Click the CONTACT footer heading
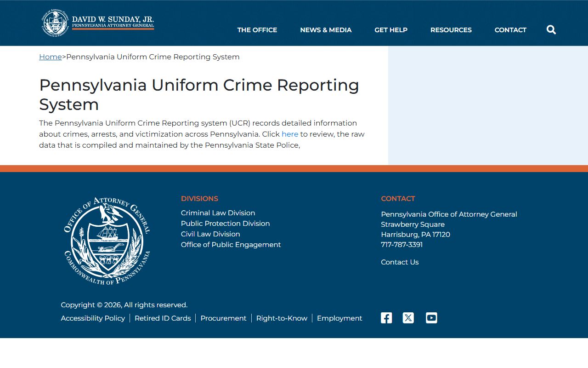Screen dimensions: 588x368 (x=398, y=199)
